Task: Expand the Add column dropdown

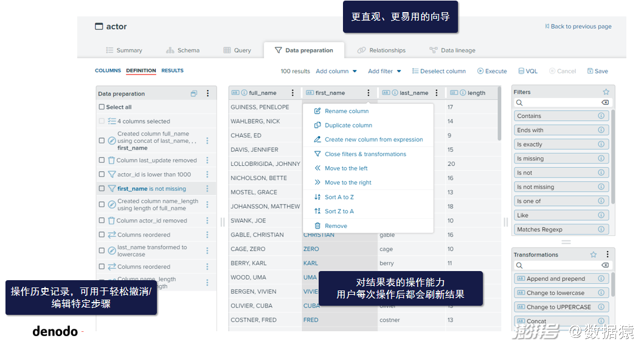Action: tap(336, 71)
